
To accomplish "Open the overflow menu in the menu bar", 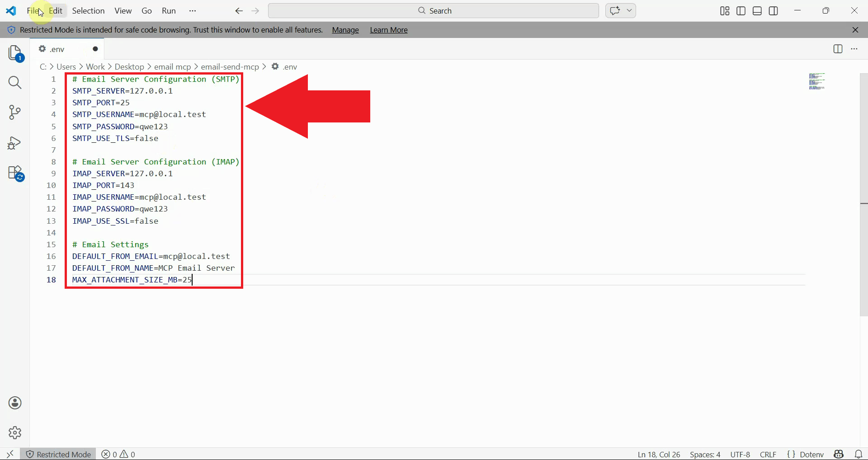I will (x=193, y=10).
